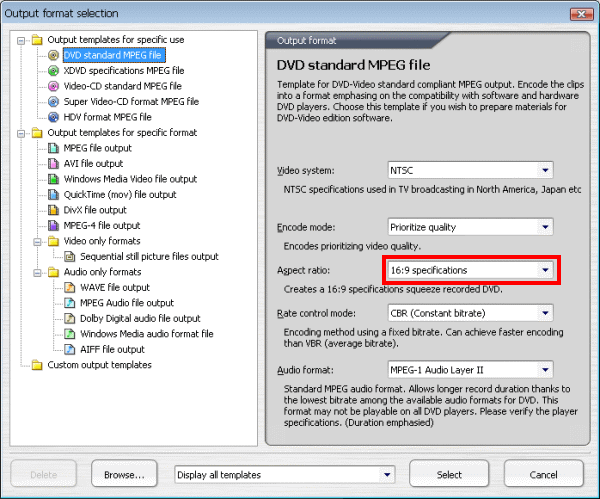
Task: Click the AIFF file output icon
Action: click(x=70, y=349)
